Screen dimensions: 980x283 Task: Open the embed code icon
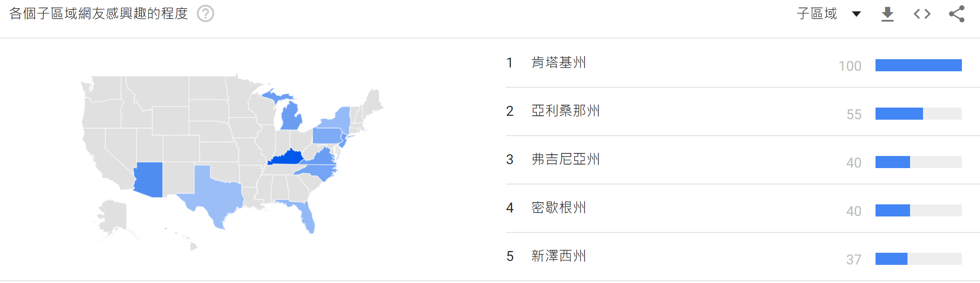[x=922, y=14]
